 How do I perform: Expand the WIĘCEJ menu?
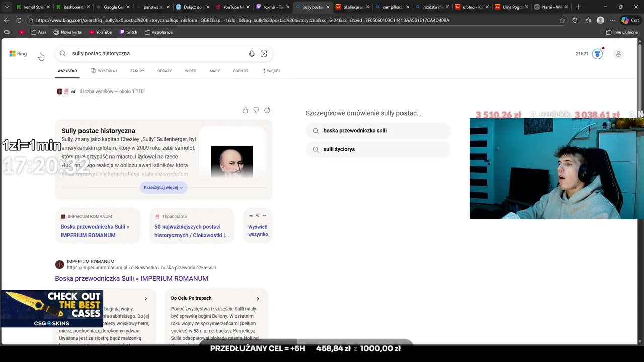[x=272, y=71]
